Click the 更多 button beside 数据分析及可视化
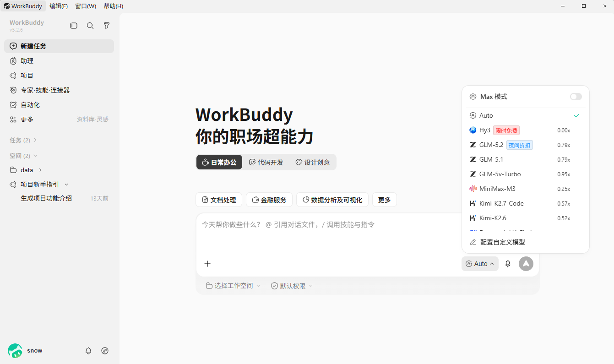 tap(385, 200)
